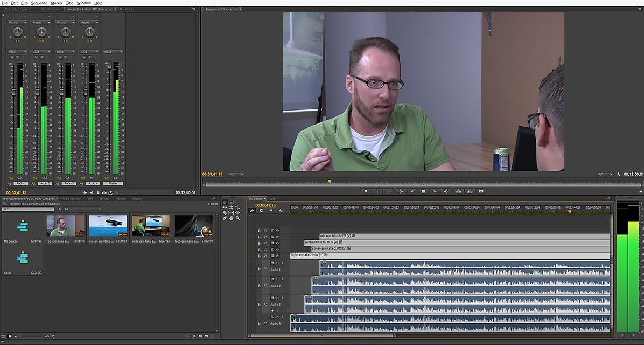Switch to the Media Browser tab

[x=71, y=199]
